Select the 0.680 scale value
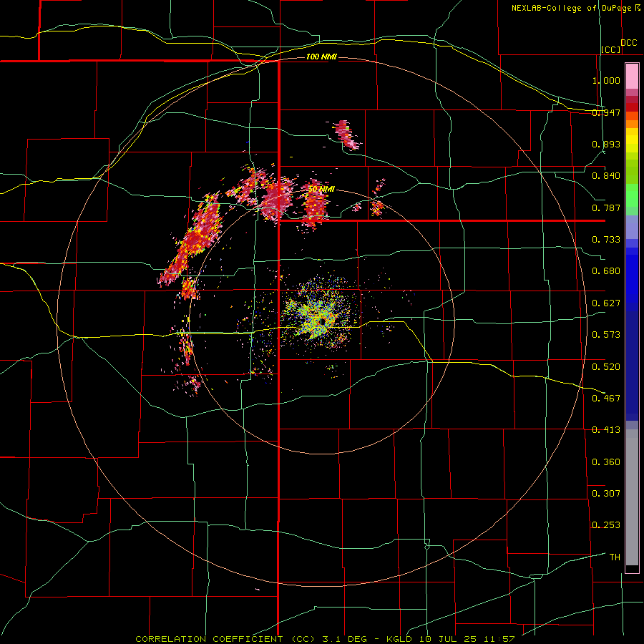Viewport: 644px width, 644px height. [x=606, y=271]
